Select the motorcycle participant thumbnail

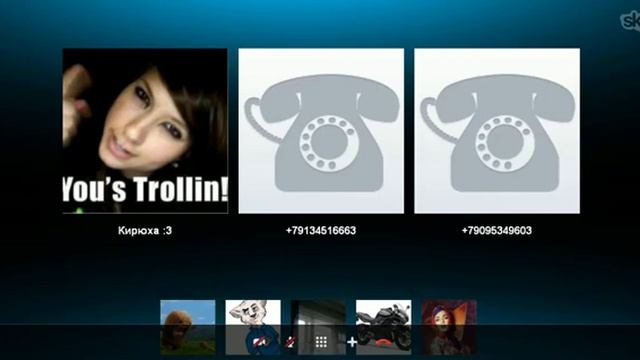(x=384, y=327)
